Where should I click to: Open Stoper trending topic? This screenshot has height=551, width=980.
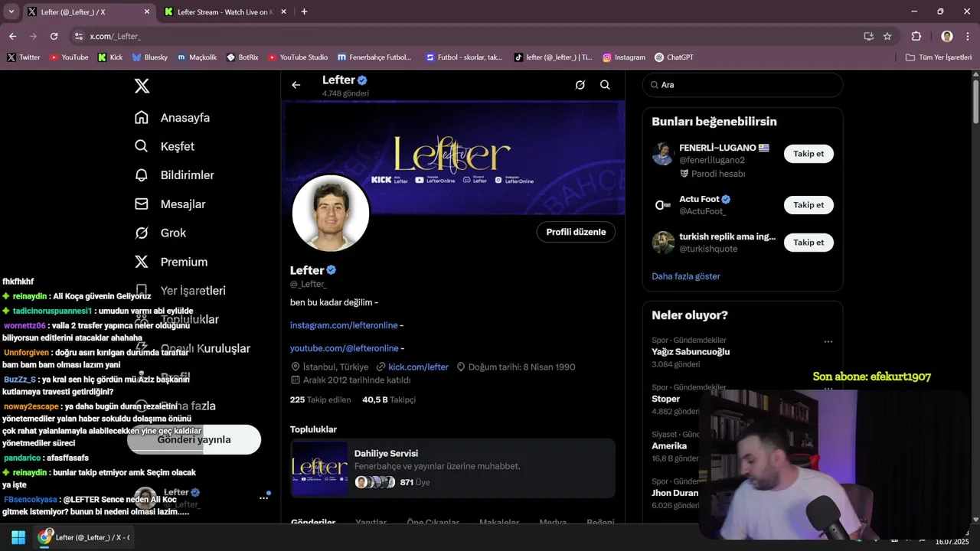point(665,399)
